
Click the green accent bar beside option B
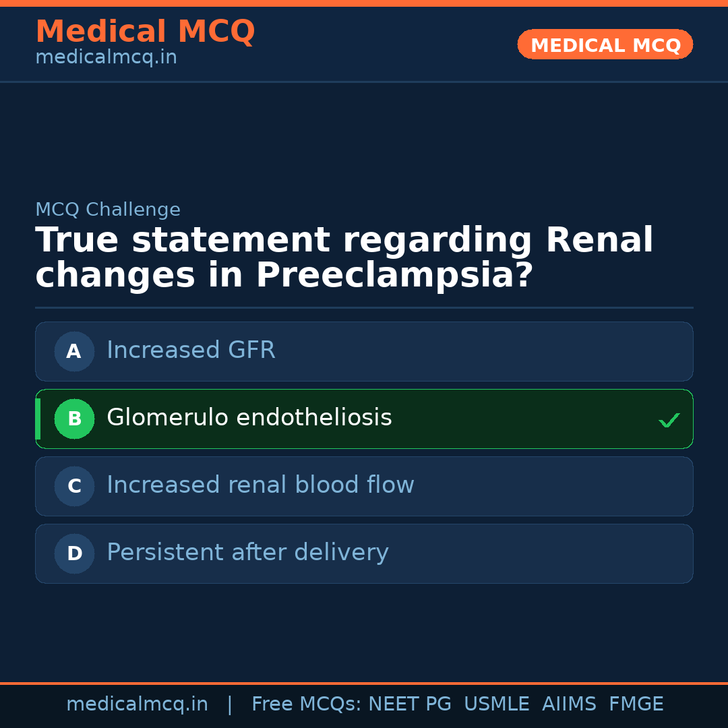(38, 419)
